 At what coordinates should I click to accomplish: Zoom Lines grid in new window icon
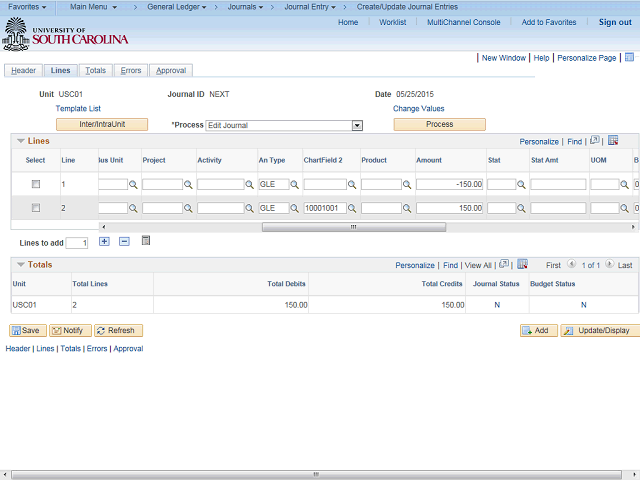pyautogui.click(x=595, y=140)
